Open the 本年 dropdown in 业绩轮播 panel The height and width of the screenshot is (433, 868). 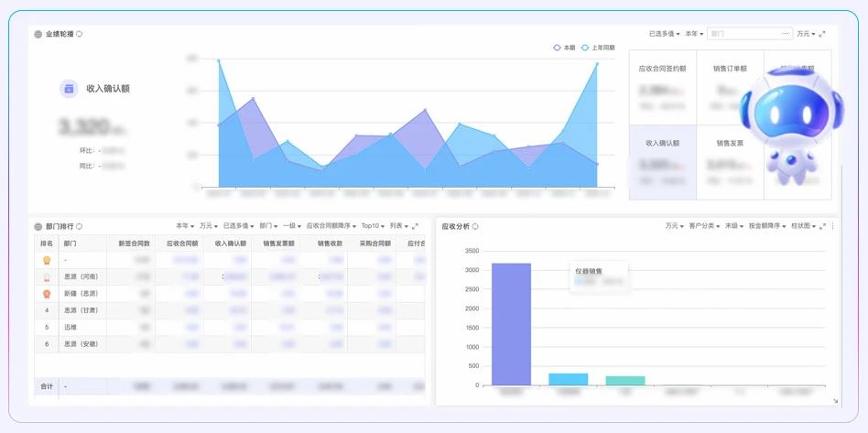tap(695, 34)
